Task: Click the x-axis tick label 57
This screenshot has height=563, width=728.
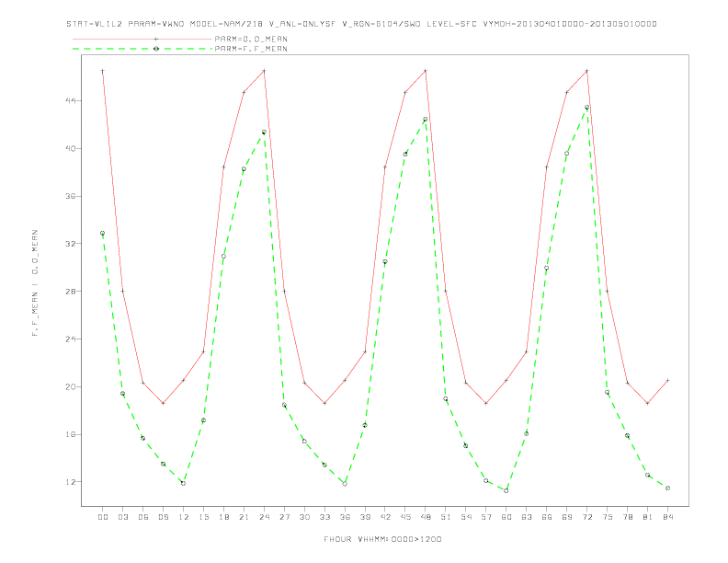Action: click(486, 517)
